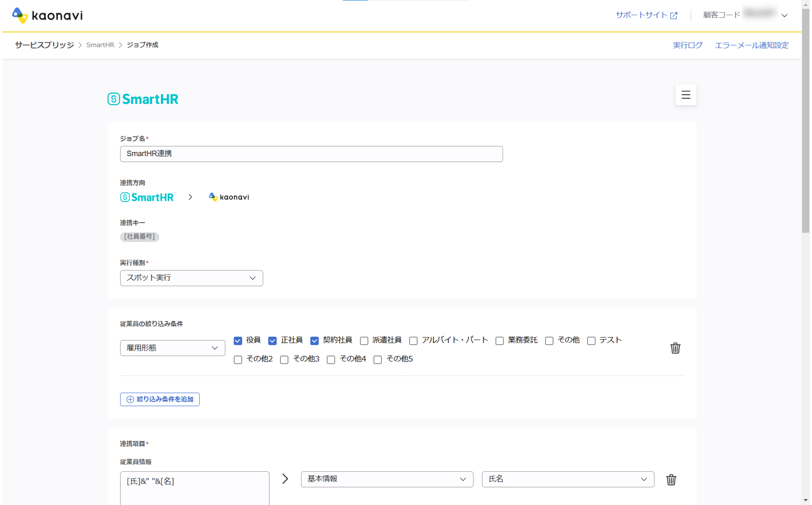Viewport: 812px width, 505px height.
Task: Open エラーメール通知設定 link
Action: pos(752,45)
